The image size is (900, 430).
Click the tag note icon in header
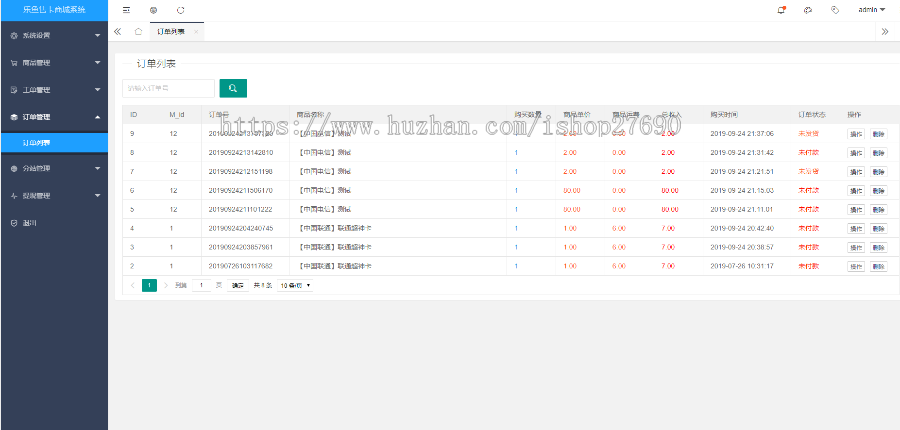pyautogui.click(x=834, y=9)
